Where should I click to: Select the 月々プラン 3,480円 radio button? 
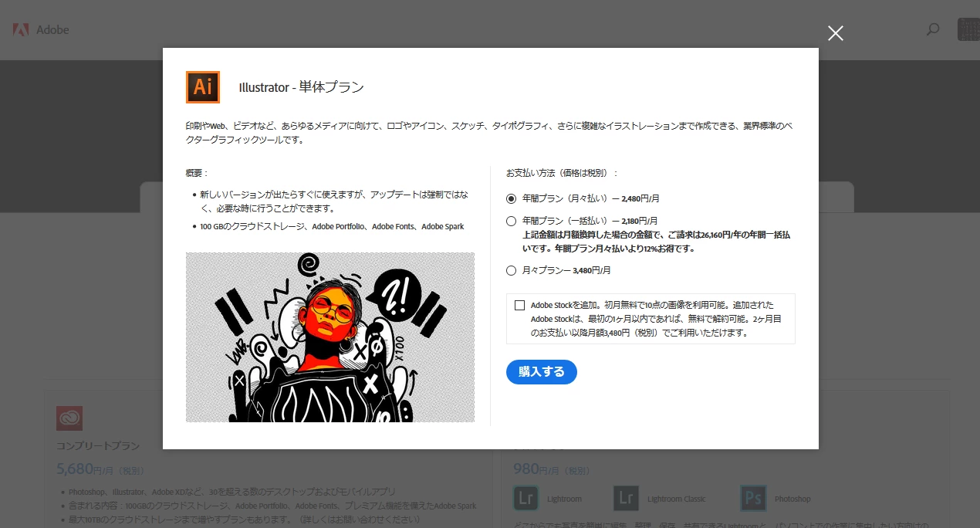click(x=511, y=271)
